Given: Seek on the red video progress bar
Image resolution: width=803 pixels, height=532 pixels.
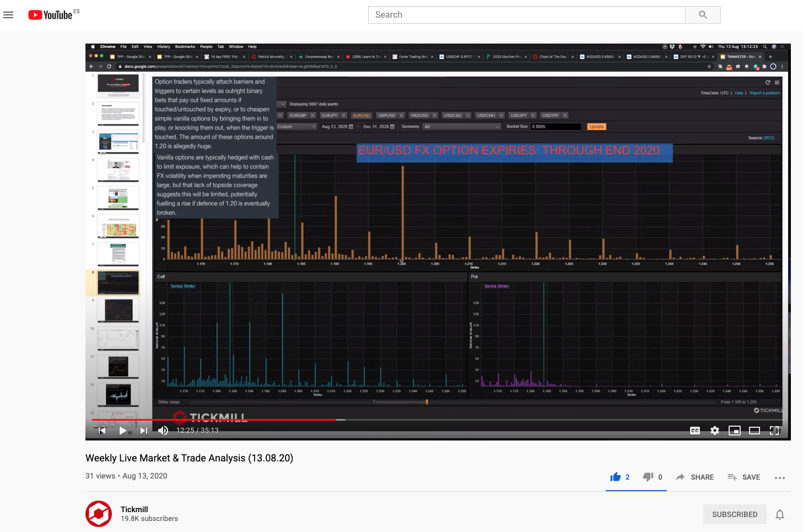Looking at the screenshot, I should coord(438,420).
